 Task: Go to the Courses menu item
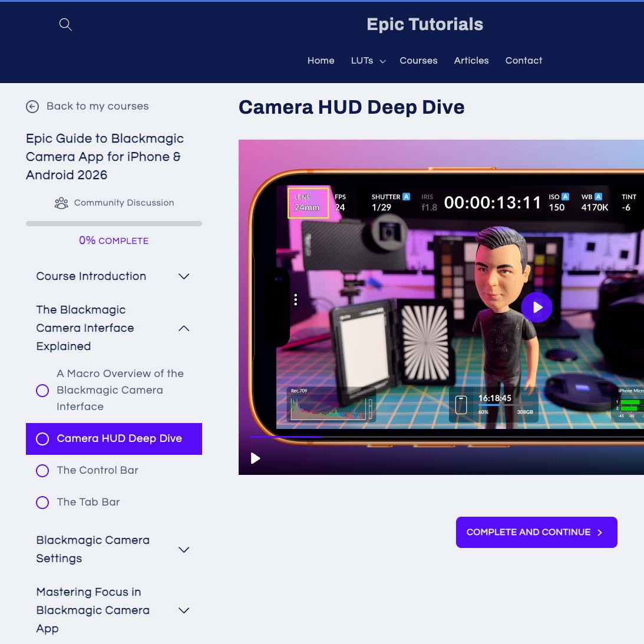pyautogui.click(x=418, y=61)
